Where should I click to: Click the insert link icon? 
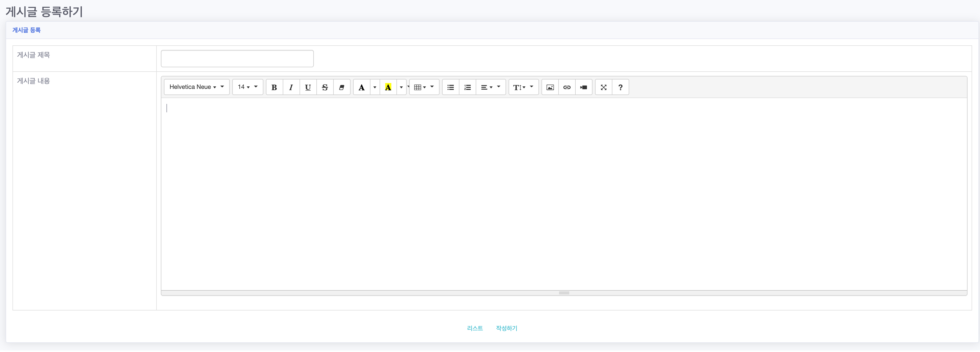[566, 87]
